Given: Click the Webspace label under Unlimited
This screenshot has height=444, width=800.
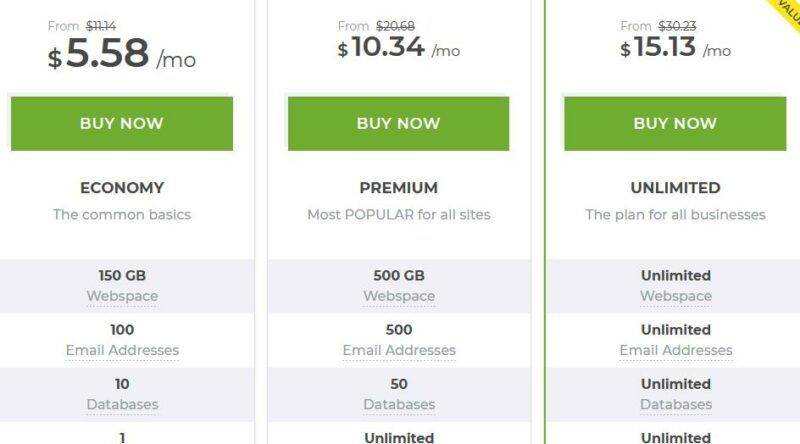Looking at the screenshot, I should (676, 296).
